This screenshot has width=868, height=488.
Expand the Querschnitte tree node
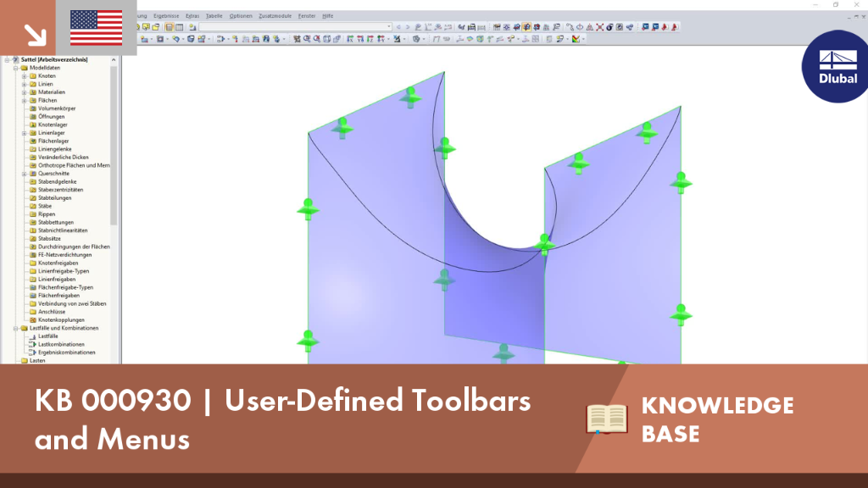pyautogui.click(x=25, y=174)
